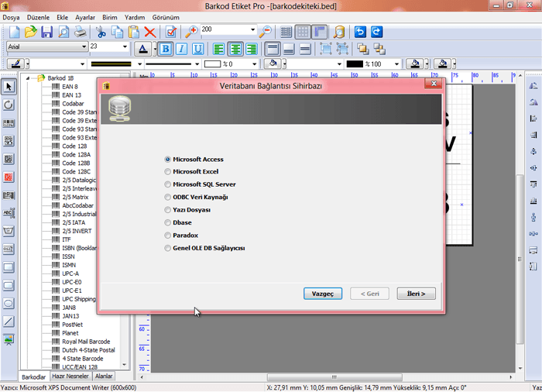Select the Dbase radio button
Viewport: 542px width, 392px height.
pos(168,222)
